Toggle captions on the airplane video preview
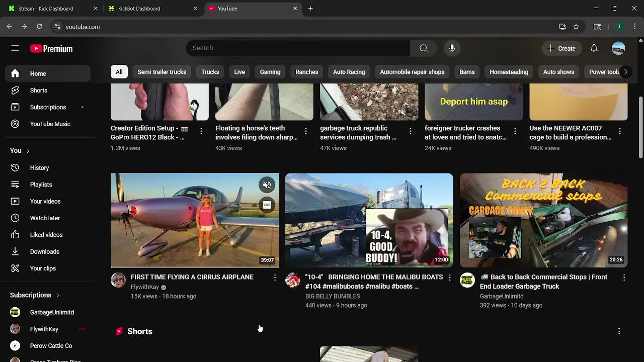 pyautogui.click(x=267, y=205)
